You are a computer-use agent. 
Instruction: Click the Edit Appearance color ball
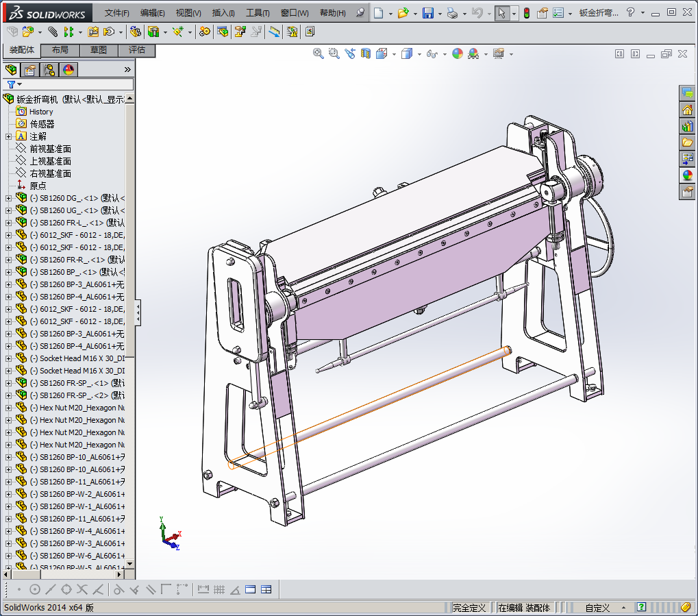tap(458, 53)
